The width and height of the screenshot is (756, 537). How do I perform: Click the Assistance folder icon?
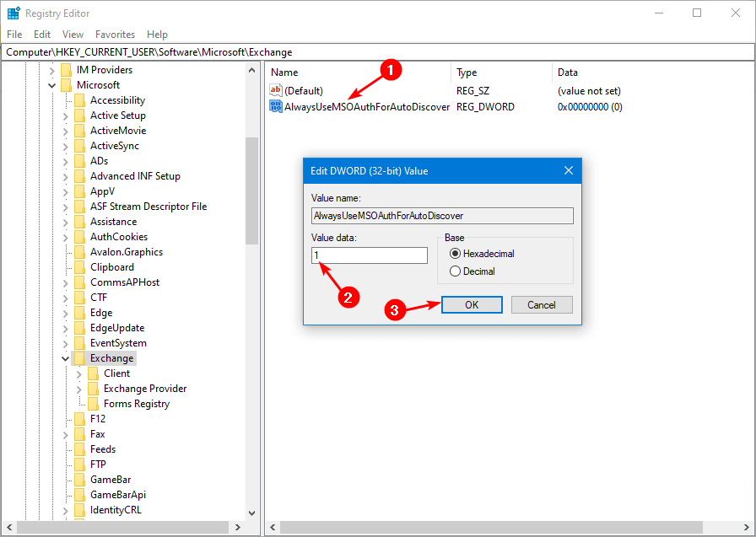click(80, 222)
